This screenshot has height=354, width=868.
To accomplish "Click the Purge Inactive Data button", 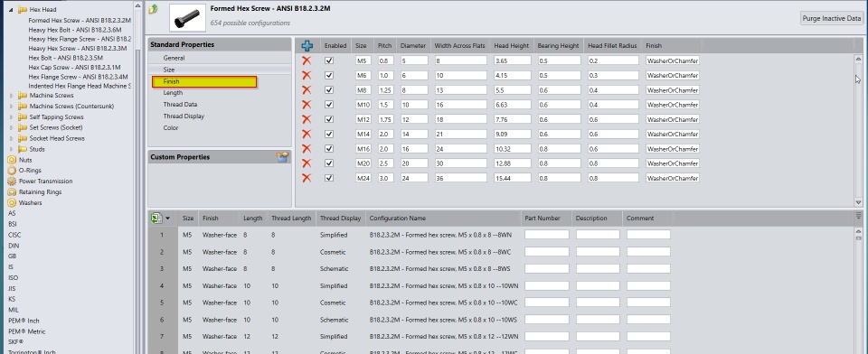I will pos(832,18).
